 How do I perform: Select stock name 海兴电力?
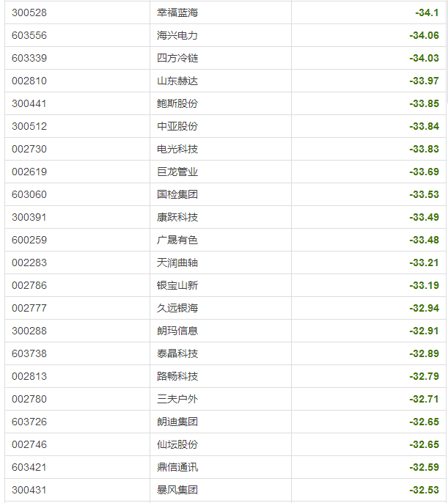point(177,35)
